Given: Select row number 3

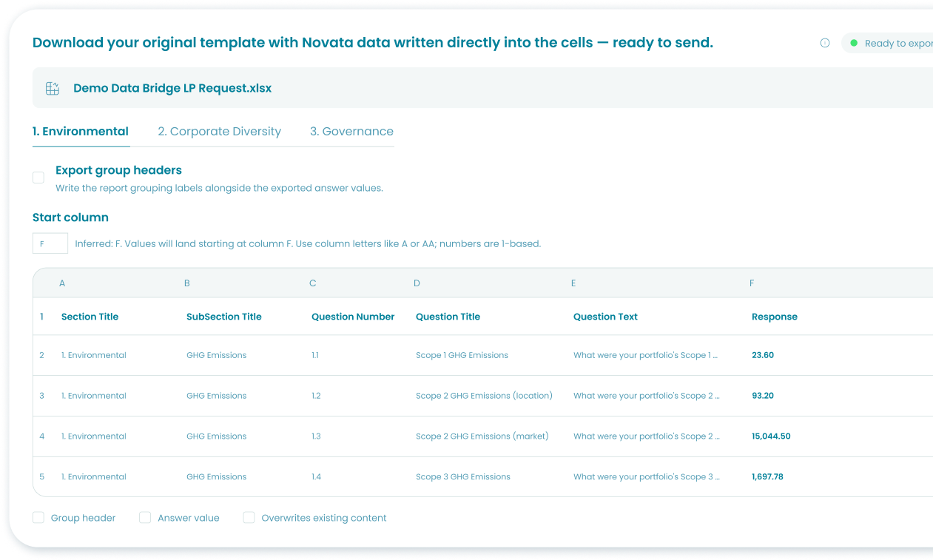Looking at the screenshot, I should point(41,396).
